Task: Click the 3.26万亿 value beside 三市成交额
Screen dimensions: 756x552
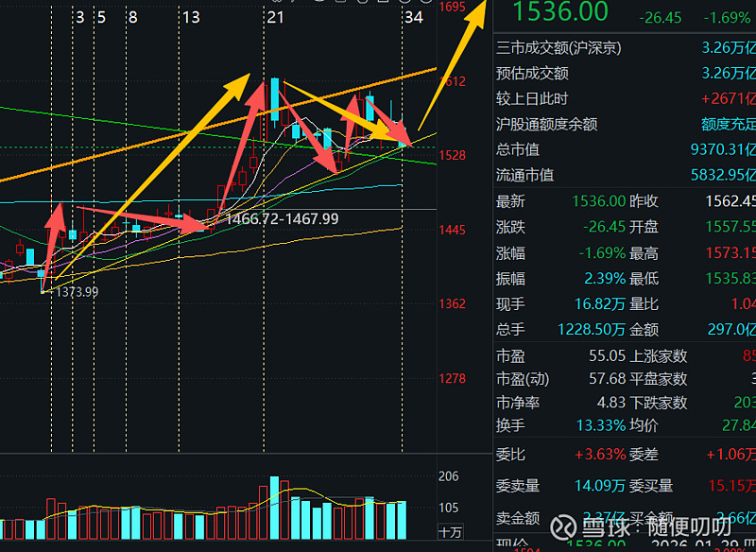Action: click(x=729, y=47)
